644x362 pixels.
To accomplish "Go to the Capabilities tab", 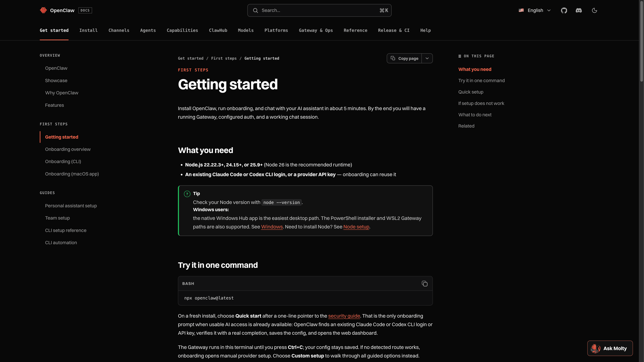I will [182, 30].
